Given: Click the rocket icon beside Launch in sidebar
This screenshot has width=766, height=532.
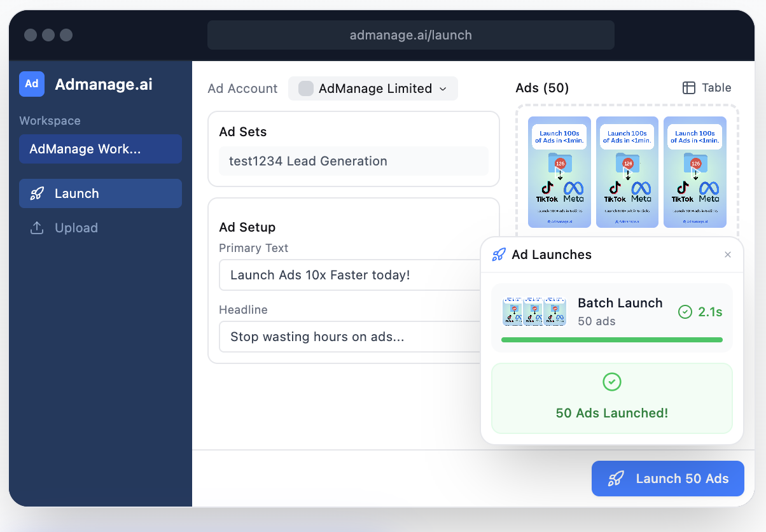Looking at the screenshot, I should 38,193.
